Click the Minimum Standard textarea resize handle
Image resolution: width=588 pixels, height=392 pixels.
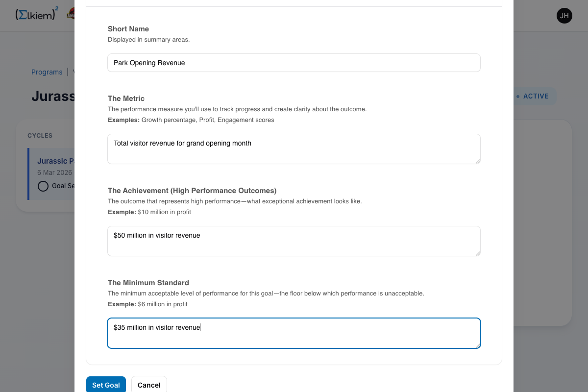coord(478,345)
